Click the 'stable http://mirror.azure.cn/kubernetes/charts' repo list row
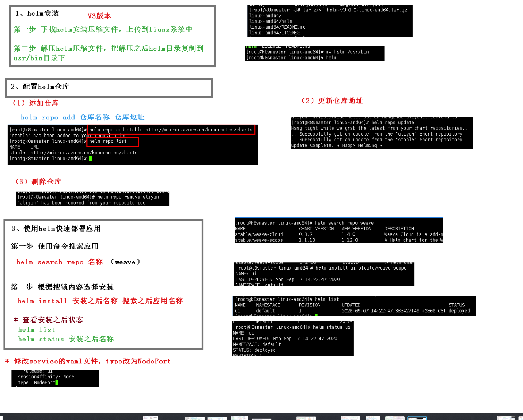 pos(74,153)
